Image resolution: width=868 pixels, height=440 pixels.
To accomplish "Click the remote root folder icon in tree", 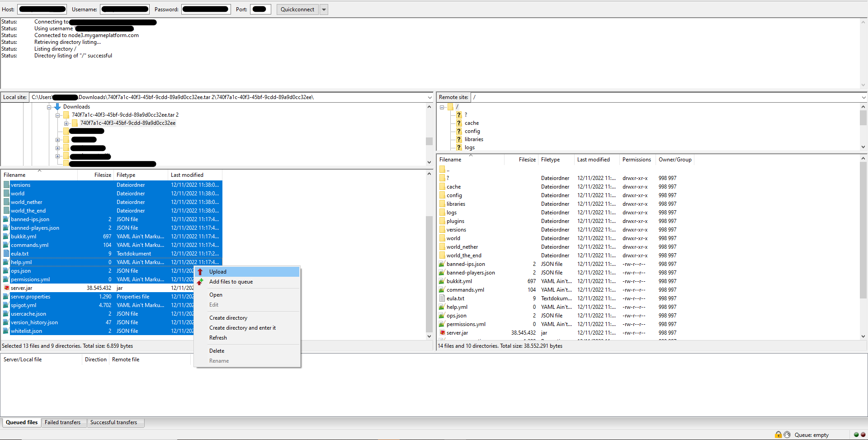I will pos(450,107).
